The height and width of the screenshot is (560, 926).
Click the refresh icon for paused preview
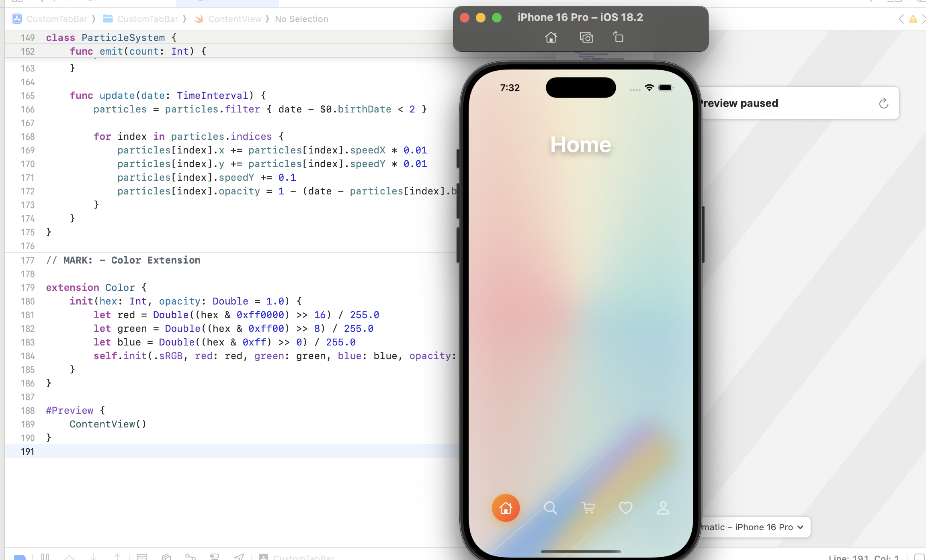coord(883,103)
